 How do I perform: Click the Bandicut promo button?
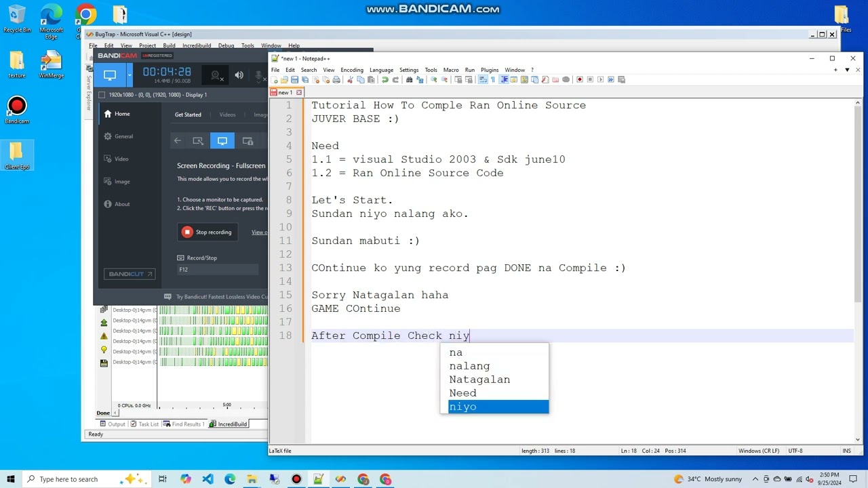(x=130, y=274)
